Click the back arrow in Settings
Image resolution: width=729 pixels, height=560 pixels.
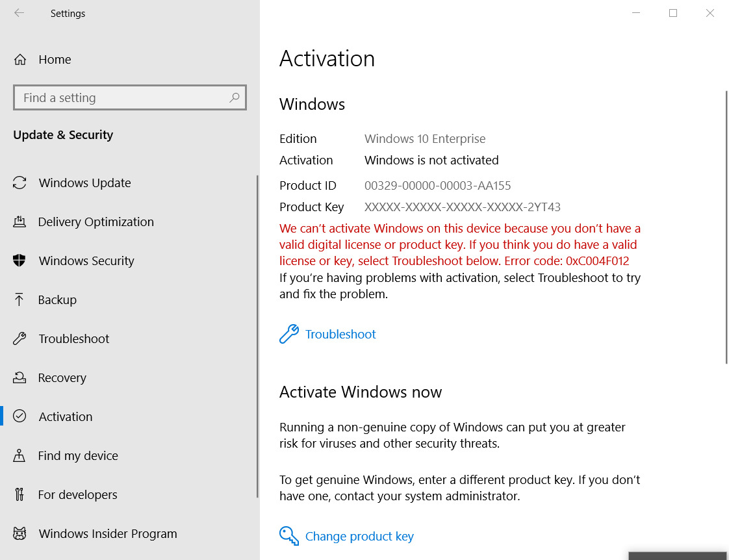(x=19, y=13)
